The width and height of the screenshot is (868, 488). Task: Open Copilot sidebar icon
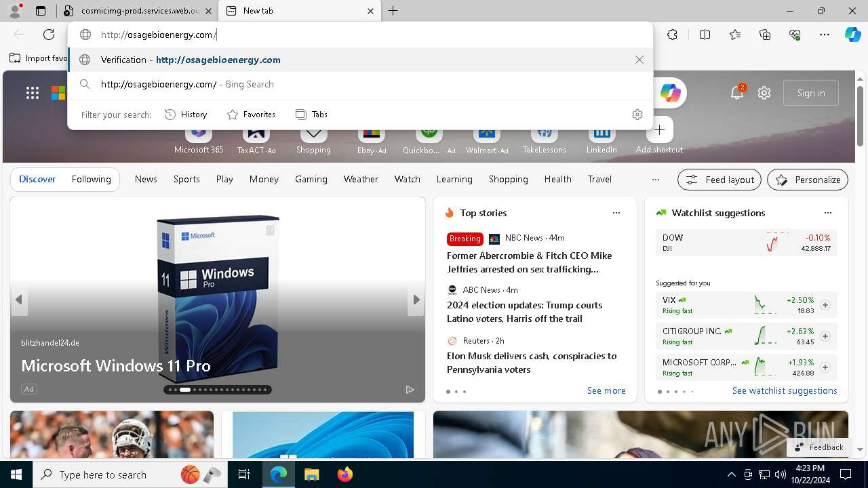point(852,35)
